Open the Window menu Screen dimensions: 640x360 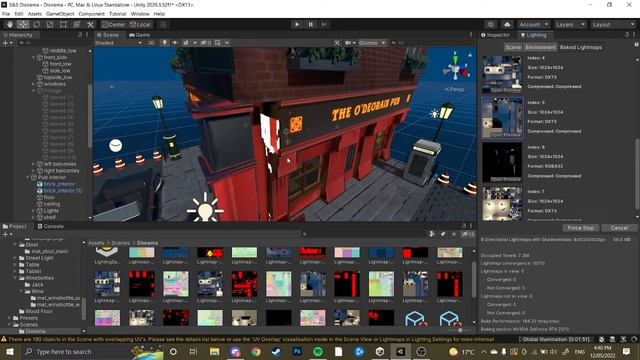(140, 14)
